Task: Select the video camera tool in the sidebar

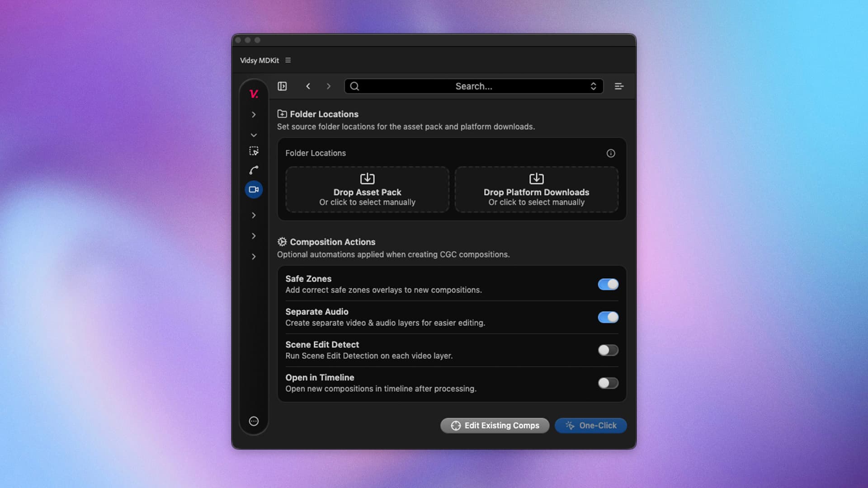Action: click(254, 189)
